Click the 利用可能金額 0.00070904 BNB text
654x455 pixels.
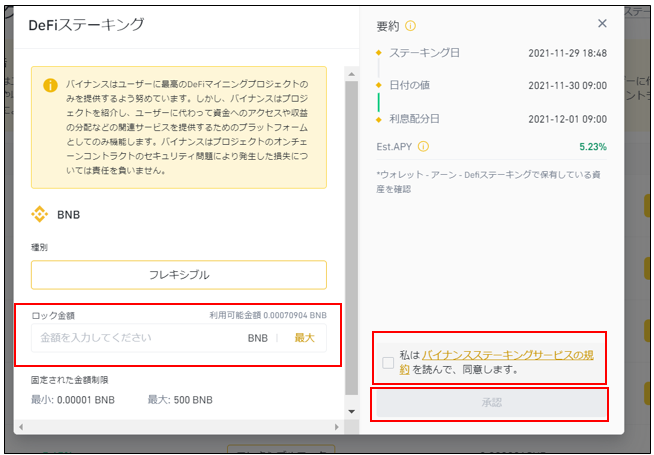tap(268, 315)
